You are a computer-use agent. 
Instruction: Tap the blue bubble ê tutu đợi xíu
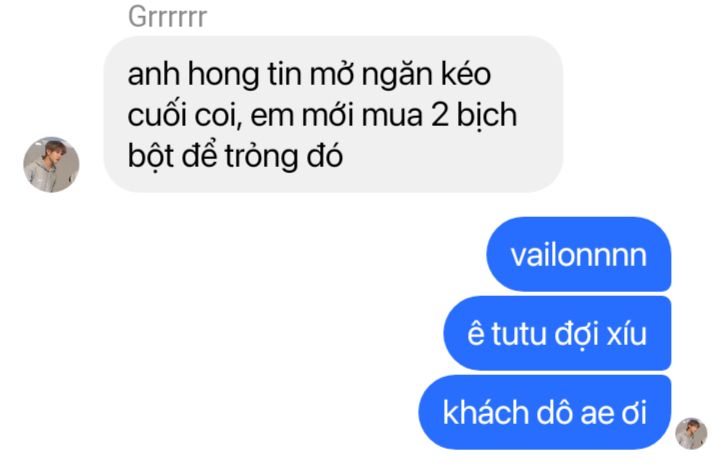(557, 333)
